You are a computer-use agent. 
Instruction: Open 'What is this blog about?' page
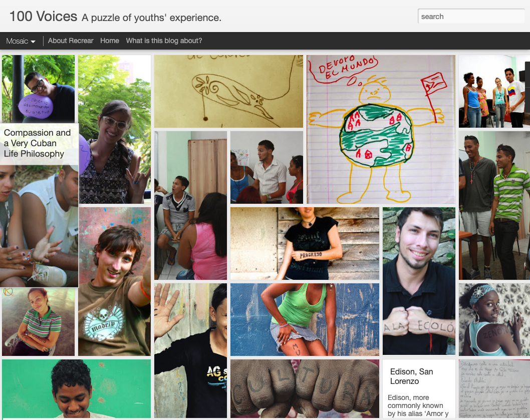pos(164,41)
